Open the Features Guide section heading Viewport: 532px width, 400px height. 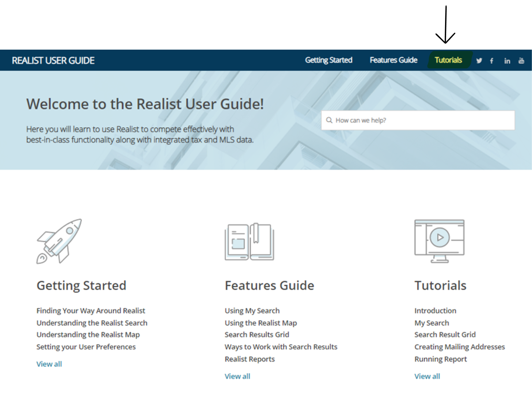coord(269,285)
